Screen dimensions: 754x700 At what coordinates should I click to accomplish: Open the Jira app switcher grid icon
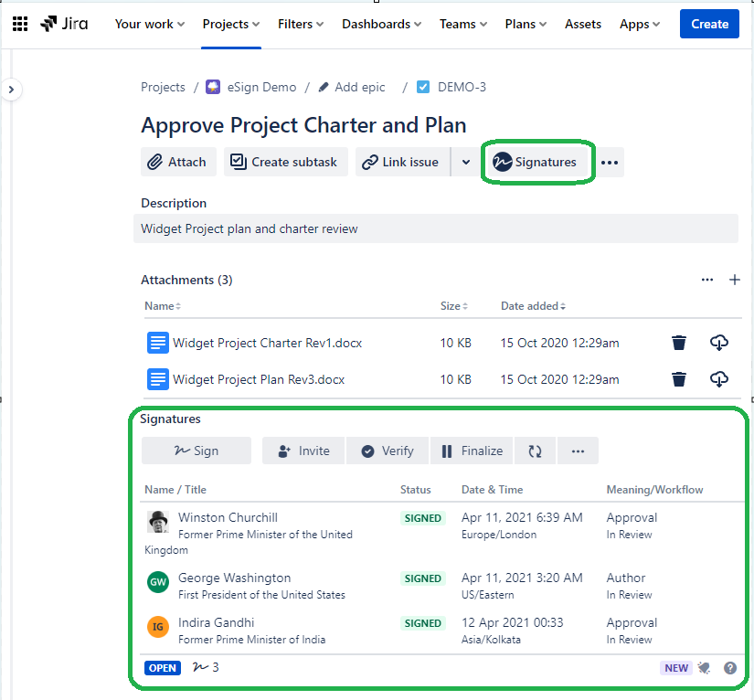(x=20, y=24)
